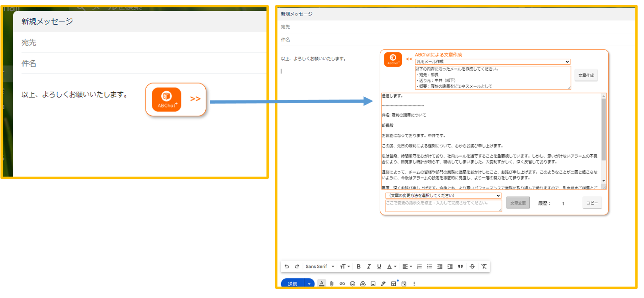644x298 pixels.
Task: Expand ABChat panel with >> arrows
Action: 195,99
